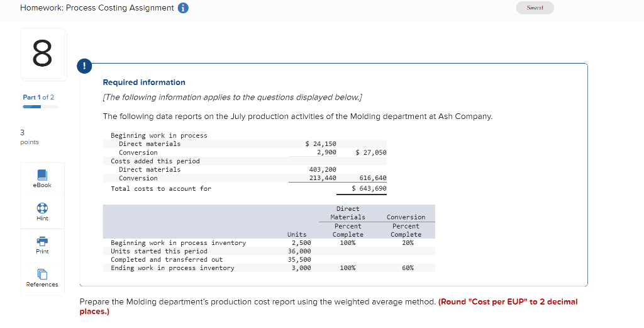
Task: Click the total $ 643,690 value
Action: point(369,189)
